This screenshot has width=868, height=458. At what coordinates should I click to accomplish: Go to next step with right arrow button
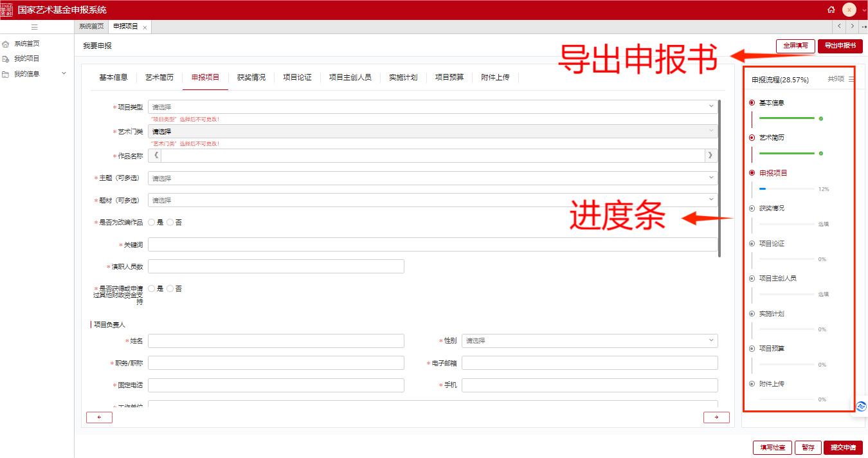pyautogui.click(x=716, y=417)
